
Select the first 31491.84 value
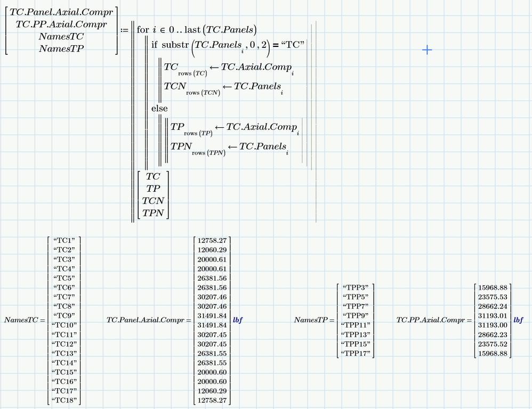pyautogui.click(x=212, y=316)
